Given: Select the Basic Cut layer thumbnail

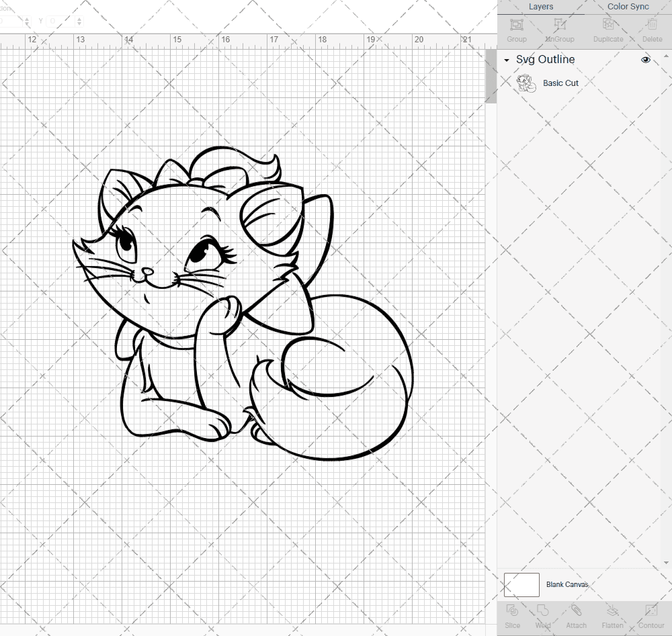Looking at the screenshot, I should tap(526, 83).
